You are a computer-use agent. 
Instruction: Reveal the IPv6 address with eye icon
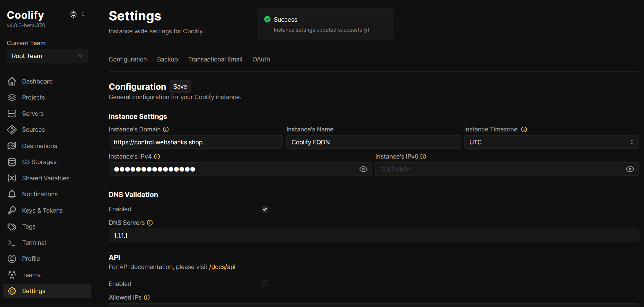(630, 169)
